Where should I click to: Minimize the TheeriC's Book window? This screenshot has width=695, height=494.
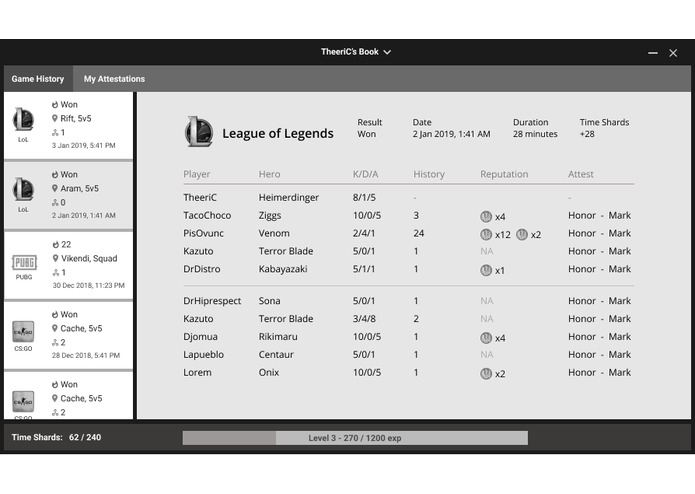pyautogui.click(x=652, y=53)
